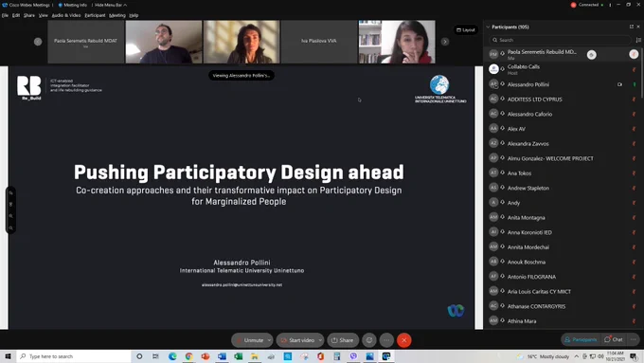Unmute my microphone
This screenshot has height=363, width=644.
click(252, 340)
